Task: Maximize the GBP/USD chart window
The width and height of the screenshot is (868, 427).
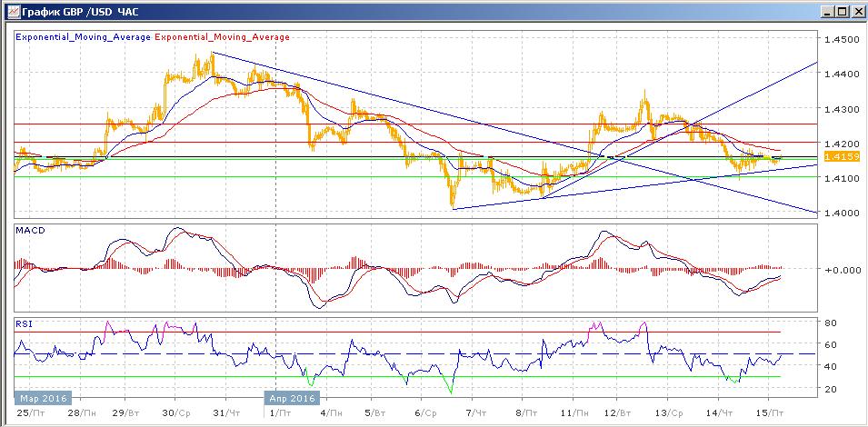Action: [840, 11]
